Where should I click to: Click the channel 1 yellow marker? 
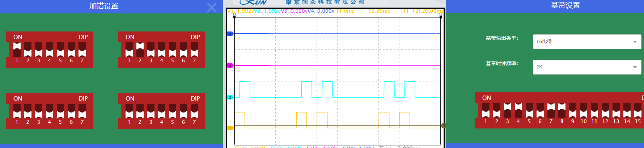pyautogui.click(x=230, y=128)
